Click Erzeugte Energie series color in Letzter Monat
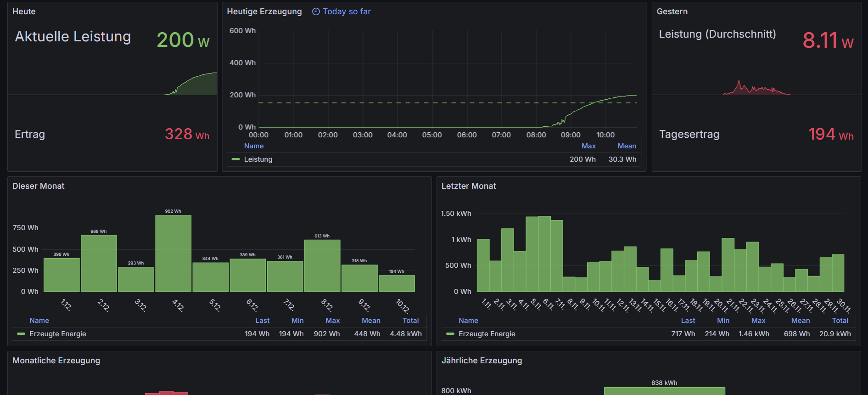The image size is (868, 395). [450, 334]
